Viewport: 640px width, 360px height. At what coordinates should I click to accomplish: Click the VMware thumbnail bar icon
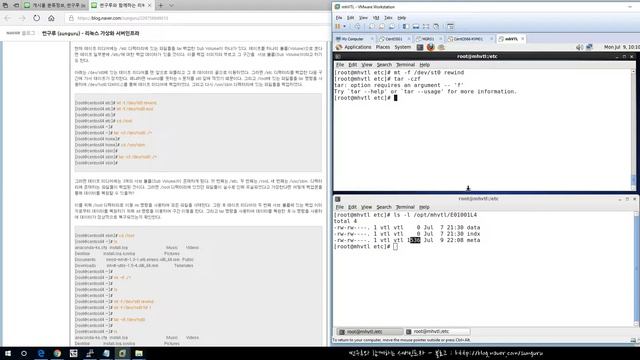[416, 27]
